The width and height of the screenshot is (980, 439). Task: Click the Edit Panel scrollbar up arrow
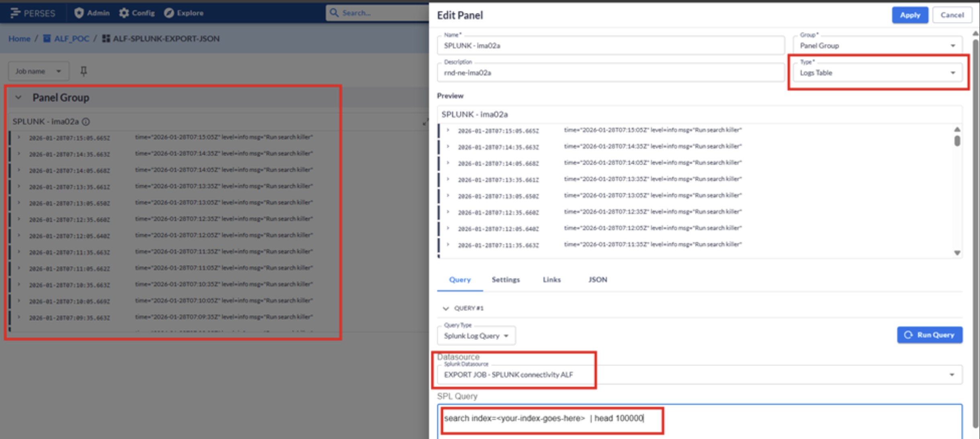976,34
